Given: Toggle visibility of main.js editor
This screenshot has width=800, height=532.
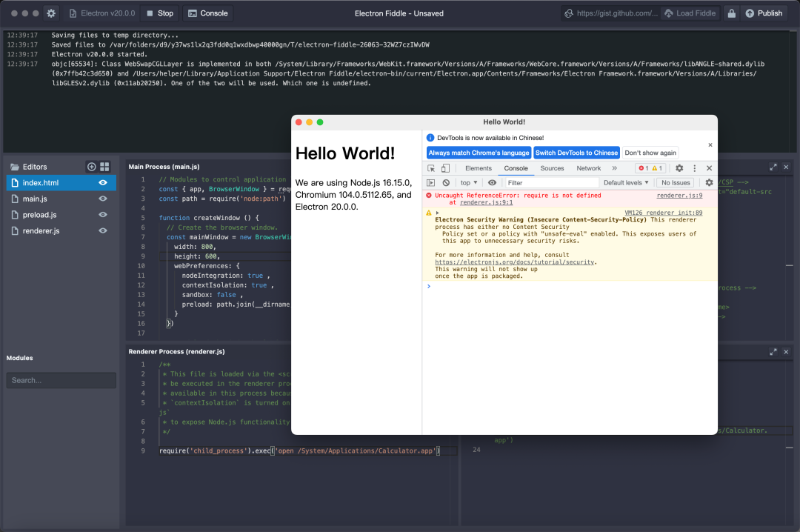Looking at the screenshot, I should pos(102,199).
